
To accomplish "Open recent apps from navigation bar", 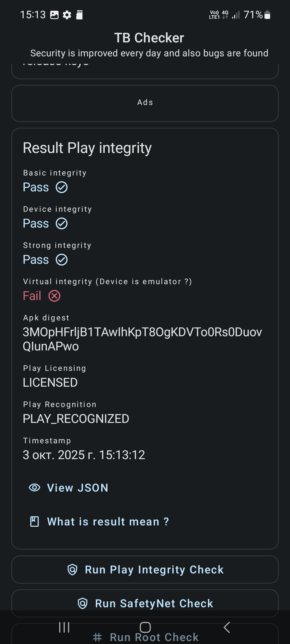I will pyautogui.click(x=64, y=627).
